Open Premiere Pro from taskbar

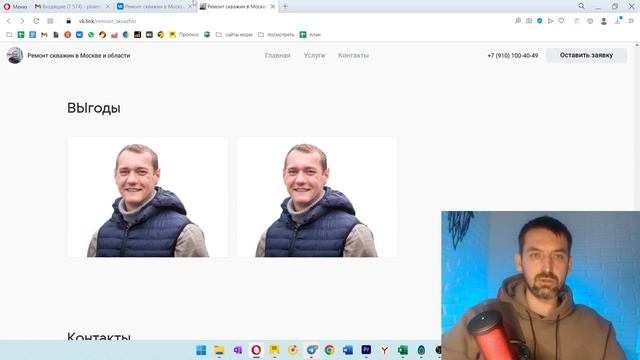[366, 350]
